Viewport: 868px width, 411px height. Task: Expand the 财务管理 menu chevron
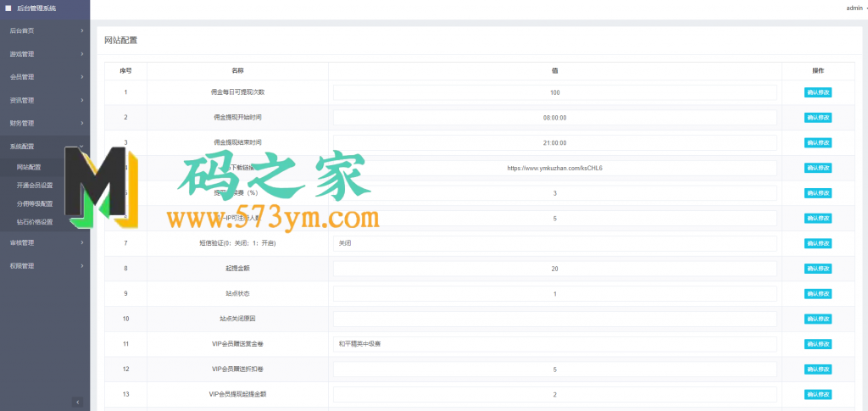[x=82, y=123]
